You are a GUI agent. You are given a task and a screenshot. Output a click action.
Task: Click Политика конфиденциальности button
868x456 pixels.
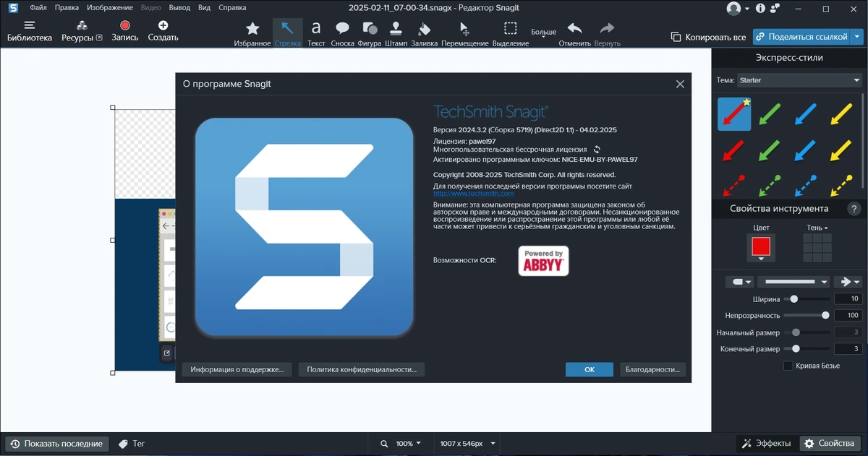(362, 369)
